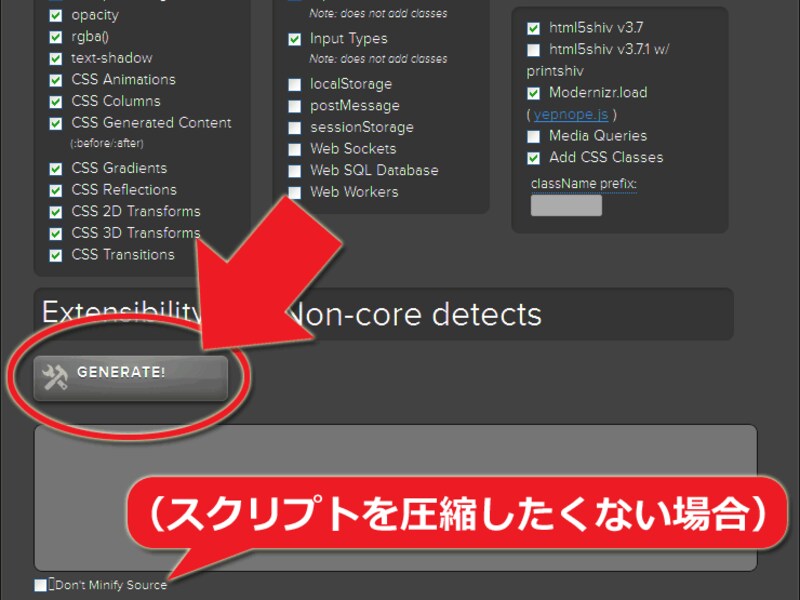Enable Web Sockets detection

point(295,149)
